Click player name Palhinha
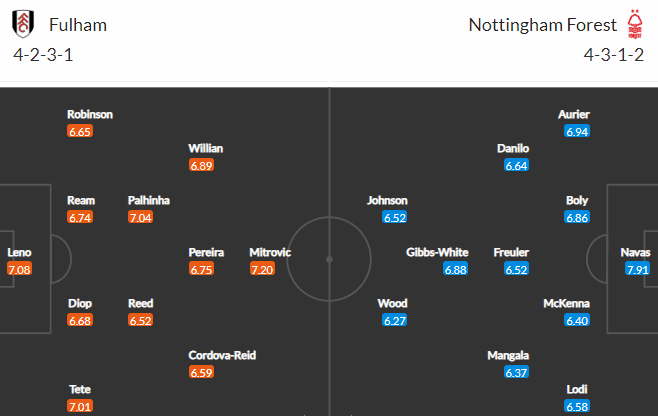The width and height of the screenshot is (658, 416). tap(149, 201)
